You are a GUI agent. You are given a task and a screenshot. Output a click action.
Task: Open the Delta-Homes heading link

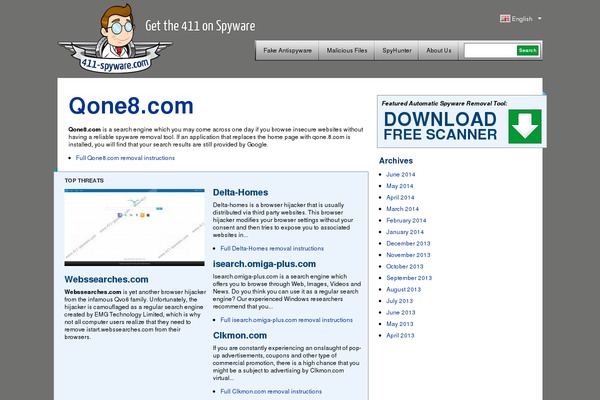(x=240, y=193)
